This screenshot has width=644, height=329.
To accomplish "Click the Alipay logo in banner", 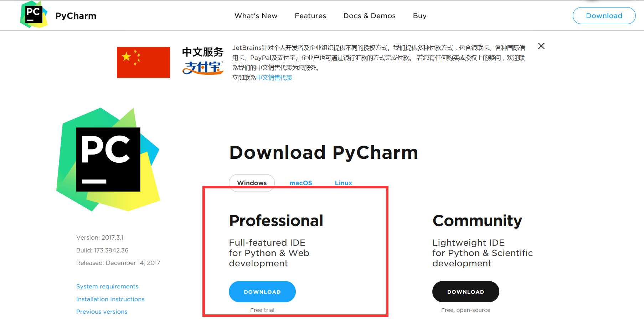I will coord(203,68).
